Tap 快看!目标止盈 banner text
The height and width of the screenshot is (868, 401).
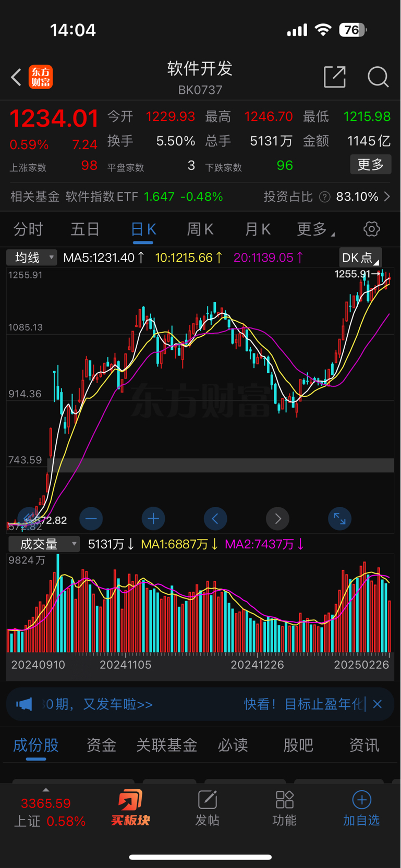[304, 705]
